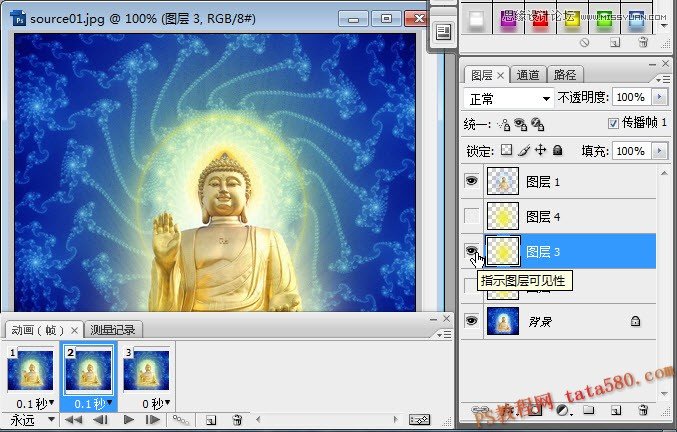Select animation frame 2 thumbnail

[x=88, y=371]
